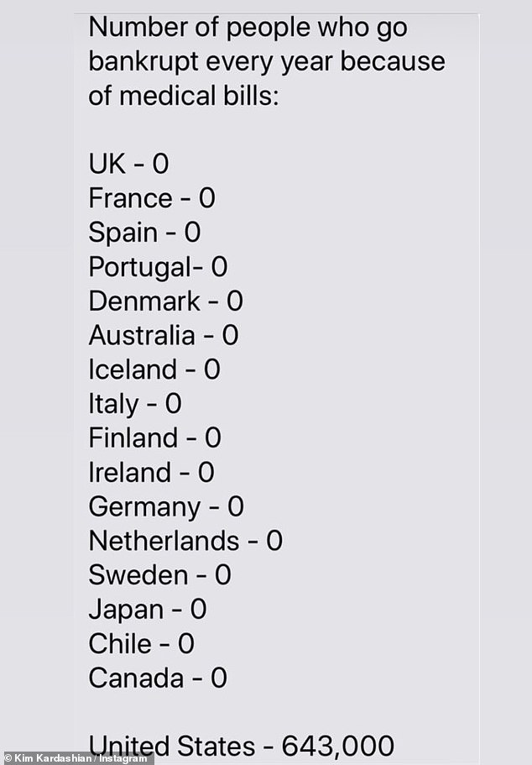Click the Australia - 0 entry
The height and width of the screenshot is (765, 532).
click(164, 335)
